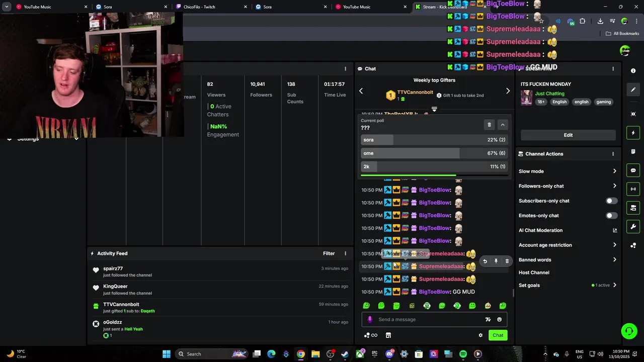Click the Just Chatting category thumbnail

526,98
